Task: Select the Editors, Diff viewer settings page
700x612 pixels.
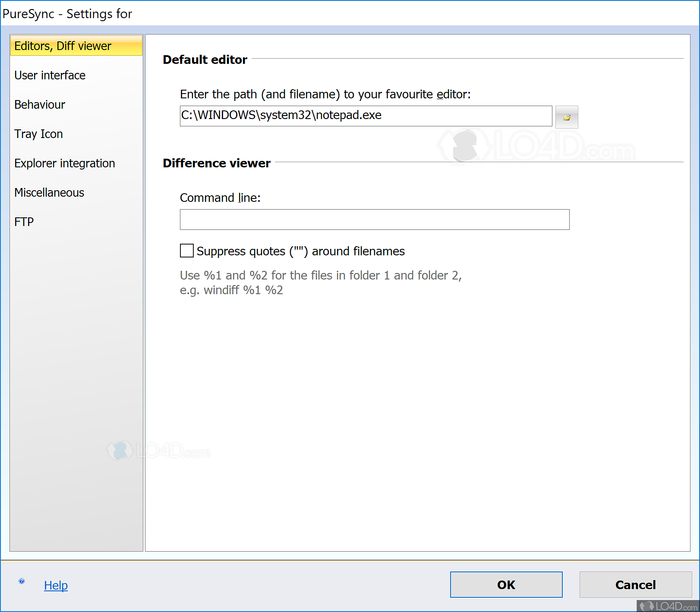Action: pos(62,46)
